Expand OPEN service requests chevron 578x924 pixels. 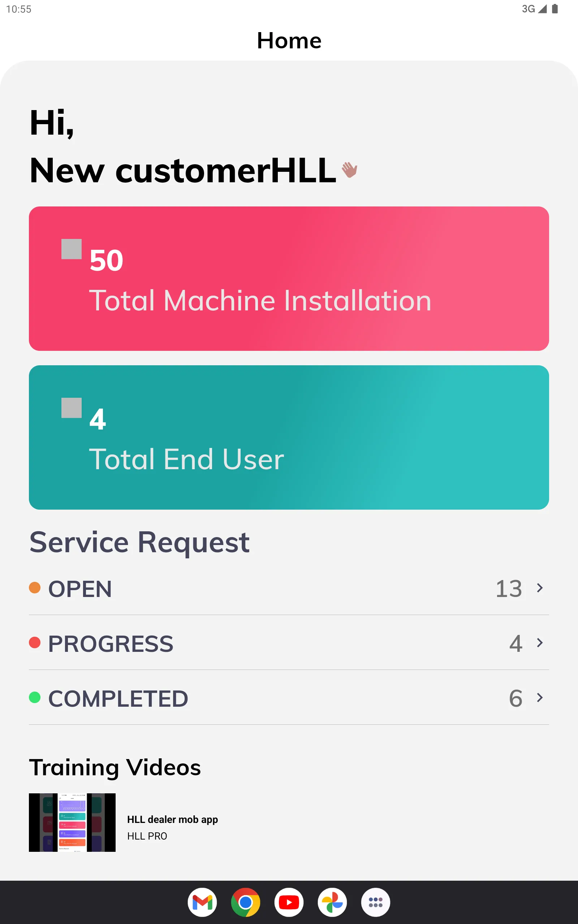tap(540, 588)
